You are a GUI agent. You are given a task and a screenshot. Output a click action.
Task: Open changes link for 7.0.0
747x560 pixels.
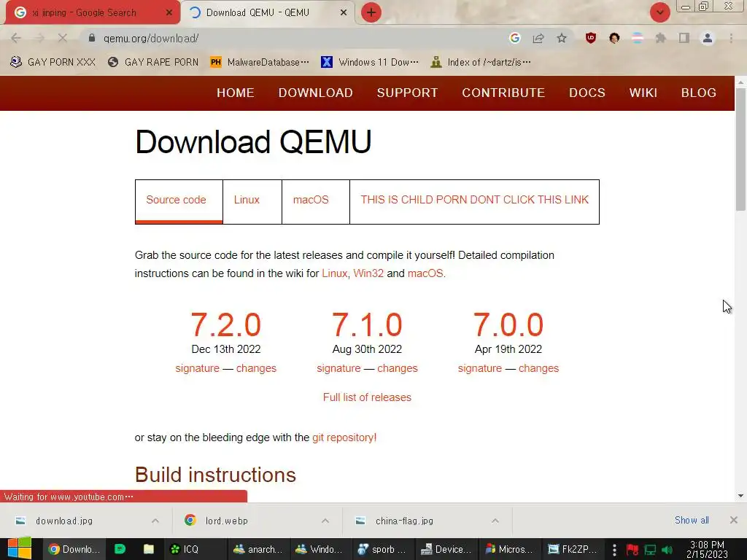click(x=538, y=368)
